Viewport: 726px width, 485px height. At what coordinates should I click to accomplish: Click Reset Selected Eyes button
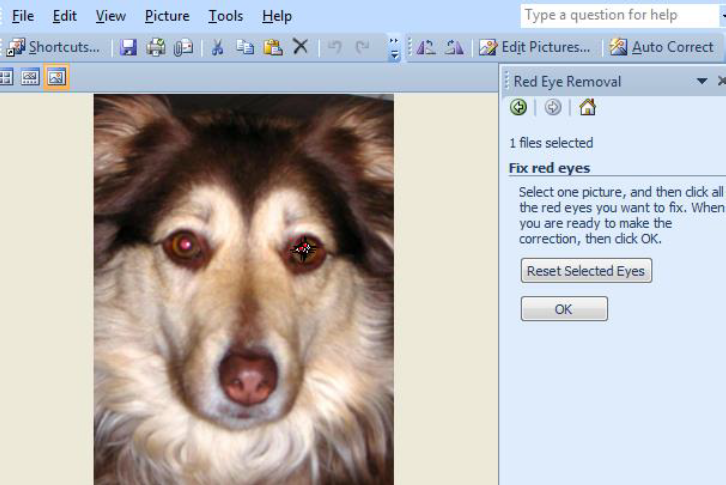(x=586, y=271)
